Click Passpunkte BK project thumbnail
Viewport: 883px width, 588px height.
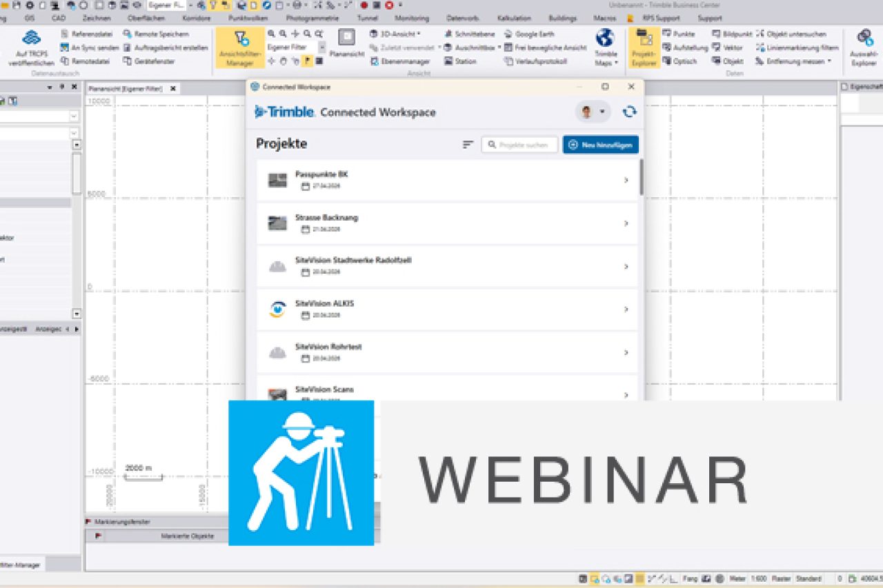[277, 181]
